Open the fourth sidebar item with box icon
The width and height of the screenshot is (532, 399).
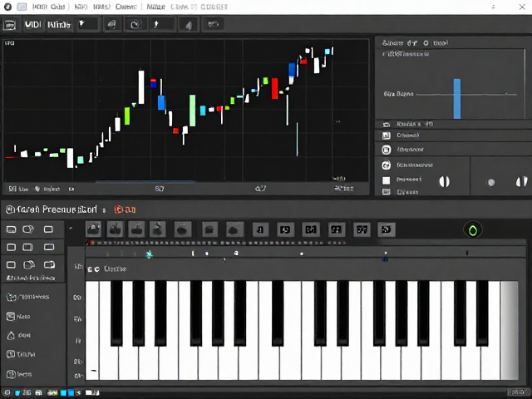(x=21, y=355)
